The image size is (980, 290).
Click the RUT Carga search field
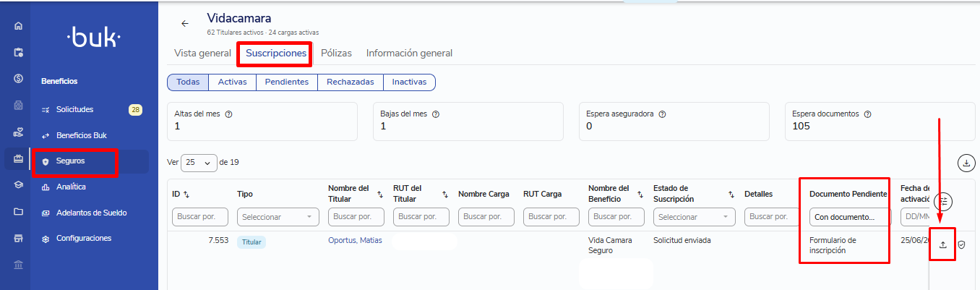[551, 217]
